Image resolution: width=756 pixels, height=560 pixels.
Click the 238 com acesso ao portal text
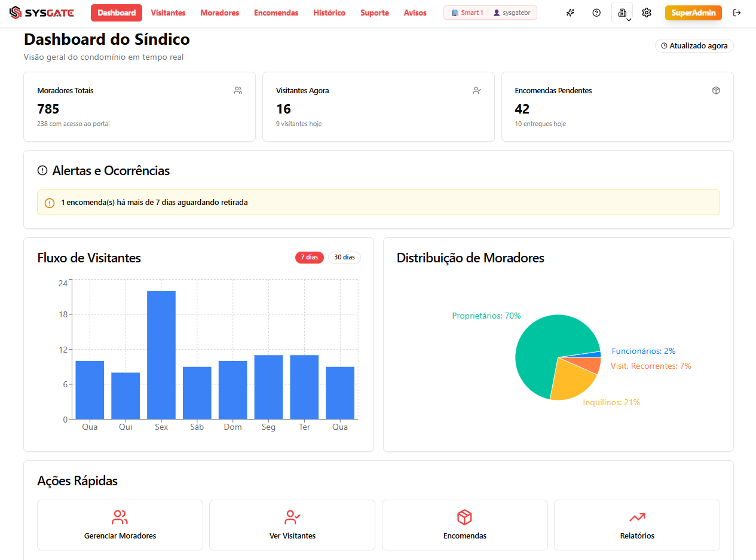(x=74, y=124)
